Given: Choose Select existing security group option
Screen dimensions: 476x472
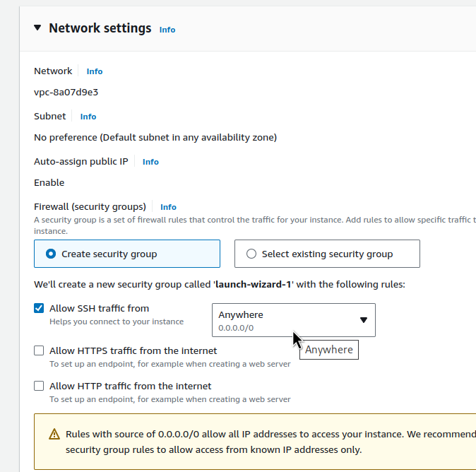Looking at the screenshot, I should [251, 254].
